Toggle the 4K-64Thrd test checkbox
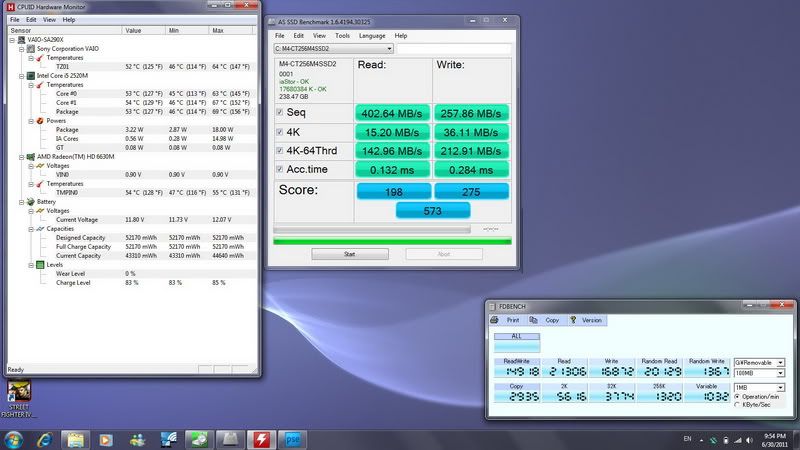The image size is (800, 450). (x=281, y=151)
